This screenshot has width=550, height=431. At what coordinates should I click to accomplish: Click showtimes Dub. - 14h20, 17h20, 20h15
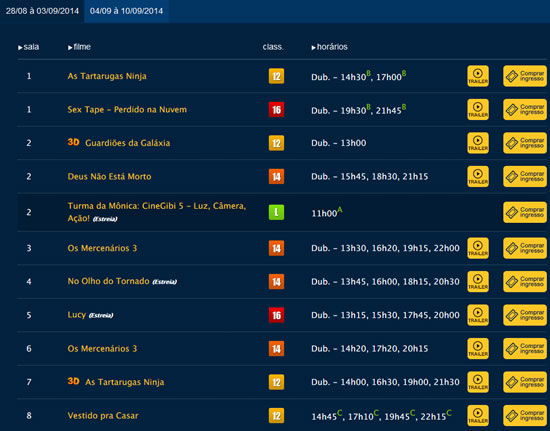[369, 349]
